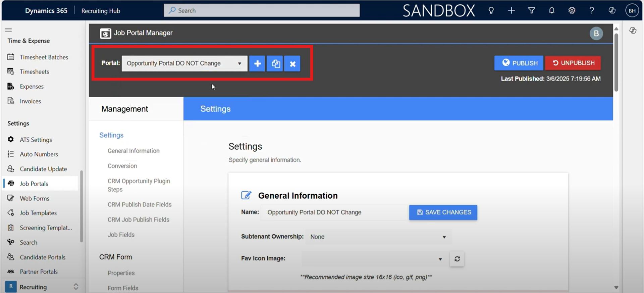Click the global Search box

[262, 10]
